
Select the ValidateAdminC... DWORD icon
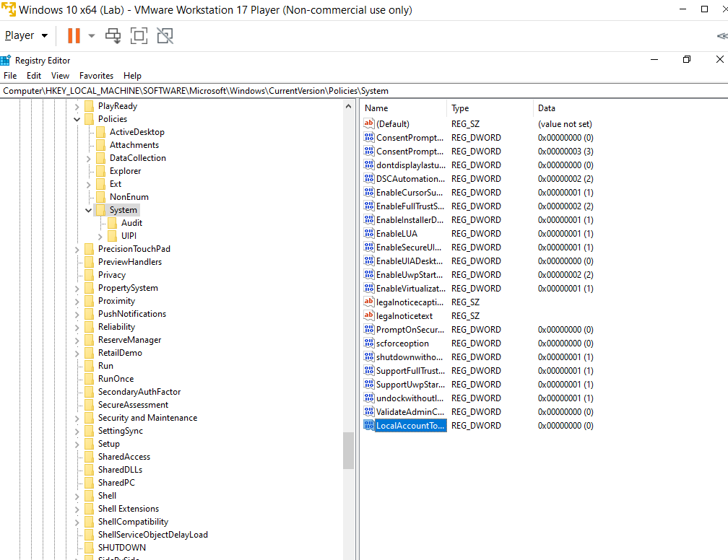pyautogui.click(x=368, y=412)
